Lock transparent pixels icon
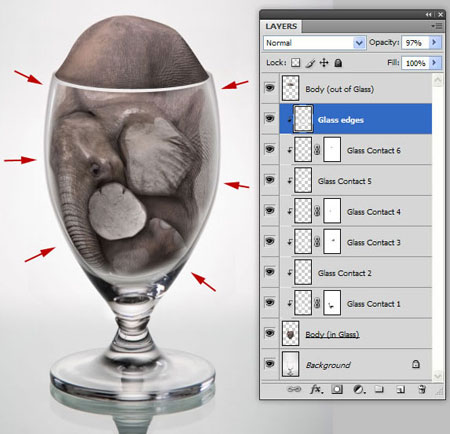Screen dimensions: 450x434 click(296, 63)
